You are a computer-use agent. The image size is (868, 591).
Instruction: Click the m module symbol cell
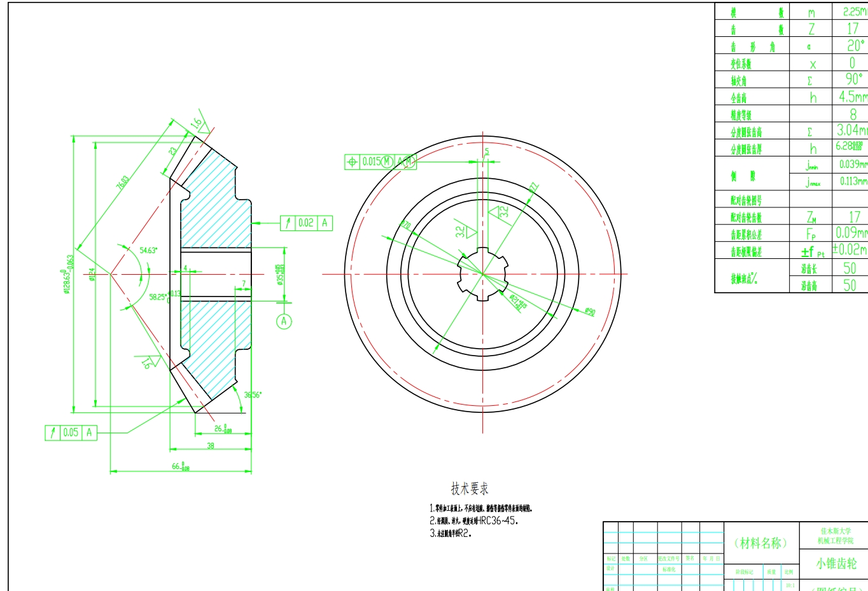[811, 13]
